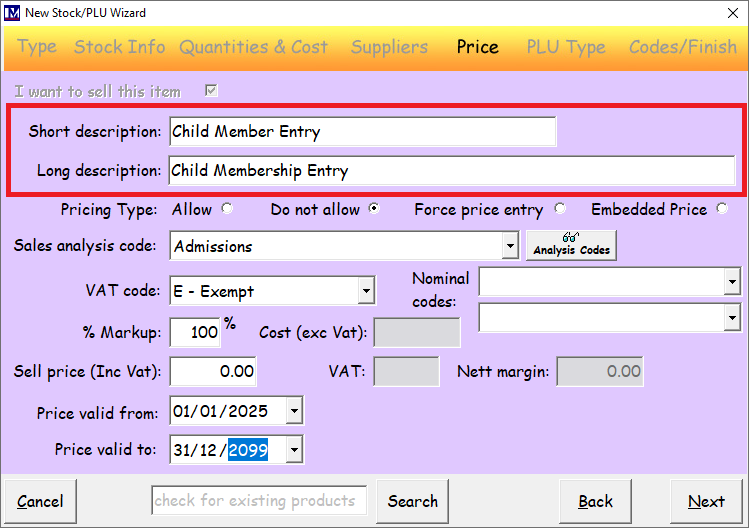Viewport: 754px width, 531px height.
Task: Click the Cost (exc Vat) field
Action: coord(417,332)
